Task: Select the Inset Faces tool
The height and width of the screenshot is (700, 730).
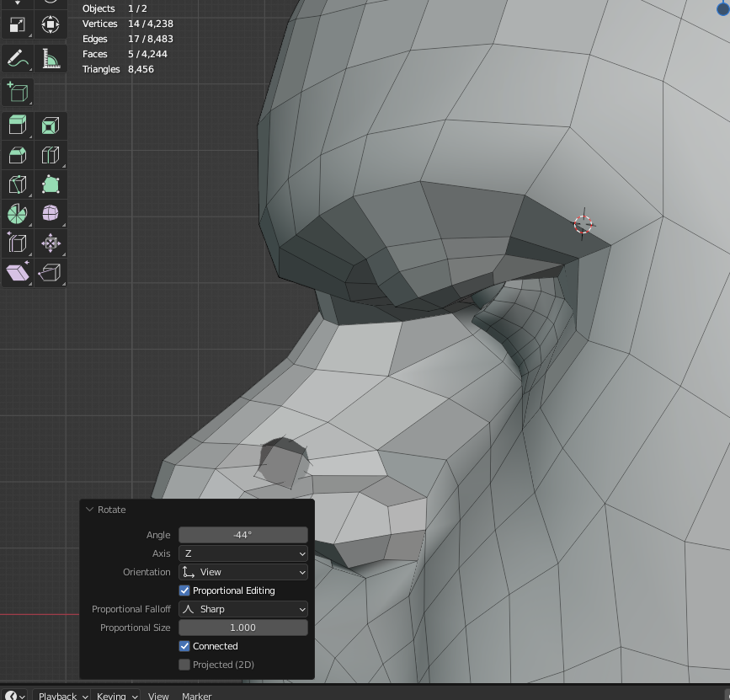Action: click(x=50, y=126)
